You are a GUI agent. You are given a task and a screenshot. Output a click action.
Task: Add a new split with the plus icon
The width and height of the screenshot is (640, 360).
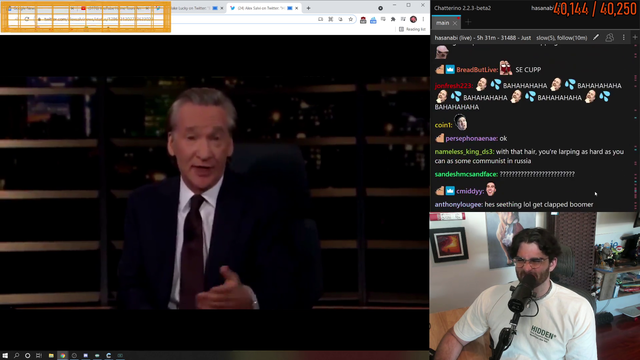tap(635, 38)
